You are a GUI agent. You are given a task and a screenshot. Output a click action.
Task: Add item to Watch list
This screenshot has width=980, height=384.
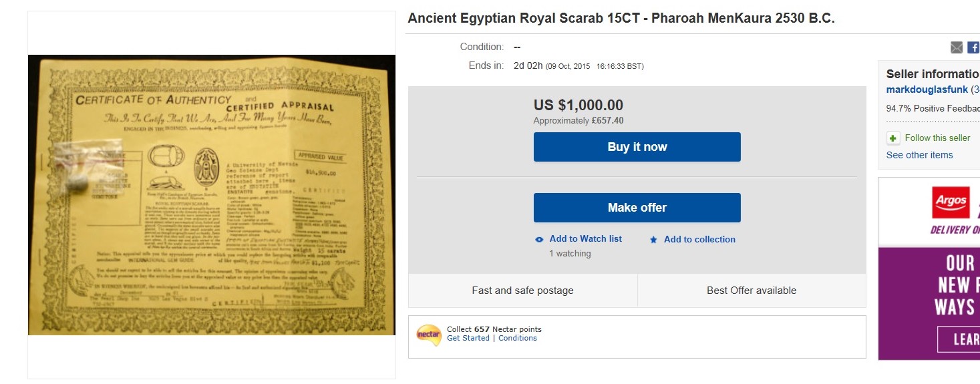coord(585,239)
